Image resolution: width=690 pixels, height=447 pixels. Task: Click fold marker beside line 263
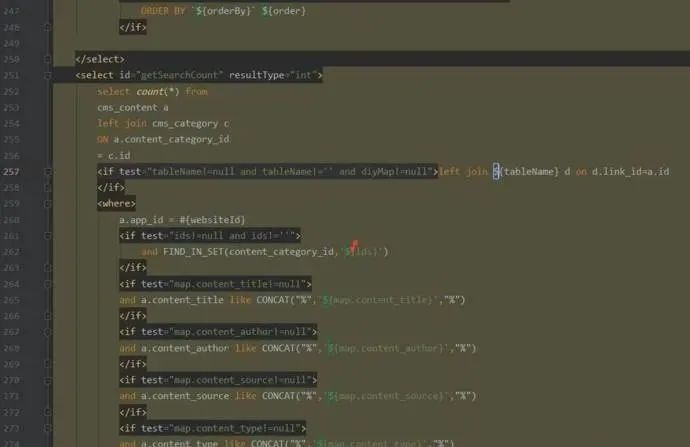[48, 268]
